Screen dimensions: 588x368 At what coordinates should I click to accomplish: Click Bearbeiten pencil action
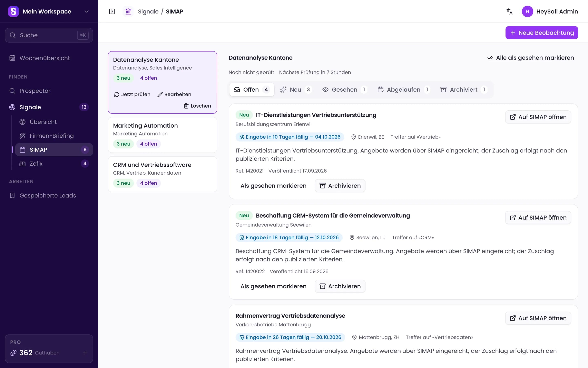click(x=174, y=94)
